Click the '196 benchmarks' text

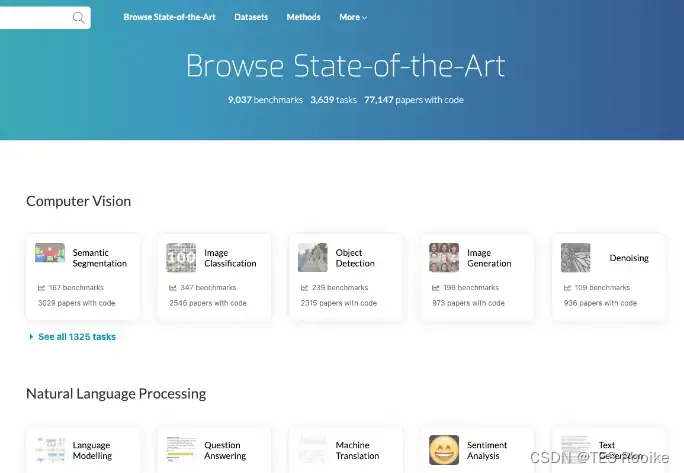[x=471, y=288]
